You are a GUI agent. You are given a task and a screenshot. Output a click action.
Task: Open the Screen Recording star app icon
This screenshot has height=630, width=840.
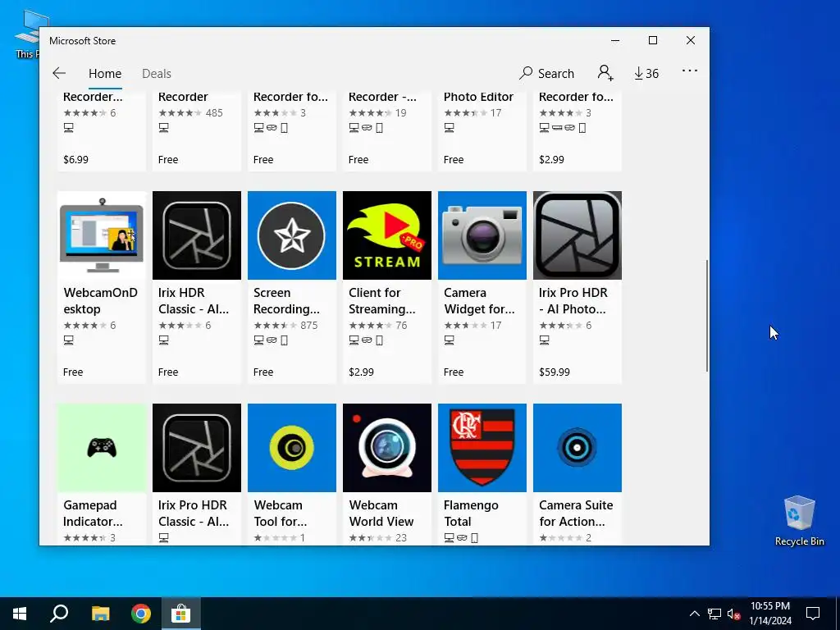(292, 235)
